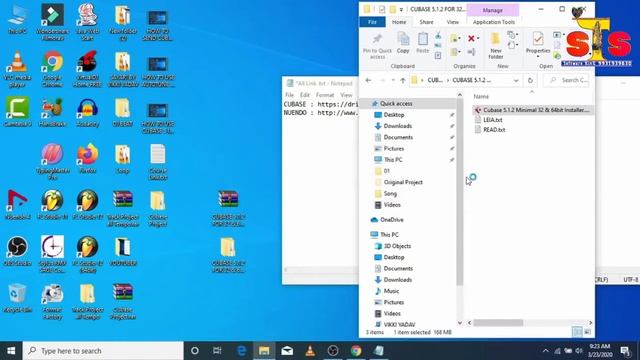Open the Application Tools tab

(x=493, y=22)
